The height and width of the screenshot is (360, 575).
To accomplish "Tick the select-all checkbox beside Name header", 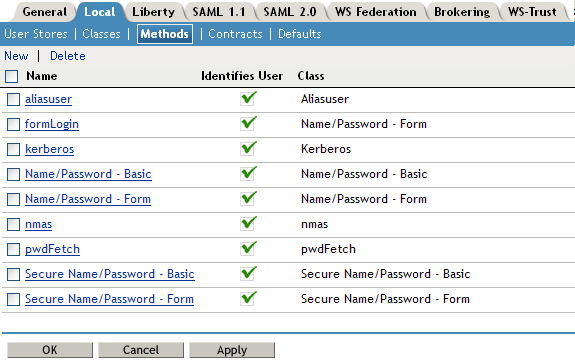I will tap(11, 76).
